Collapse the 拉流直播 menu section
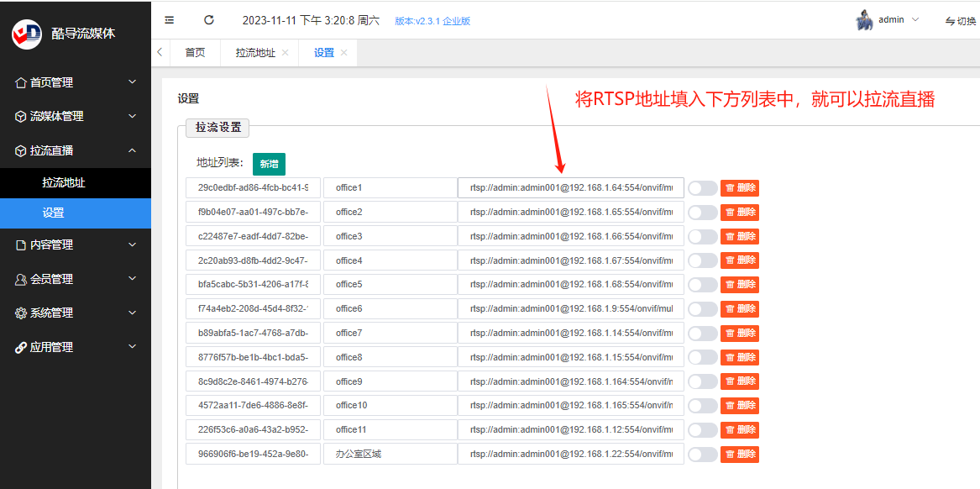 (76, 150)
